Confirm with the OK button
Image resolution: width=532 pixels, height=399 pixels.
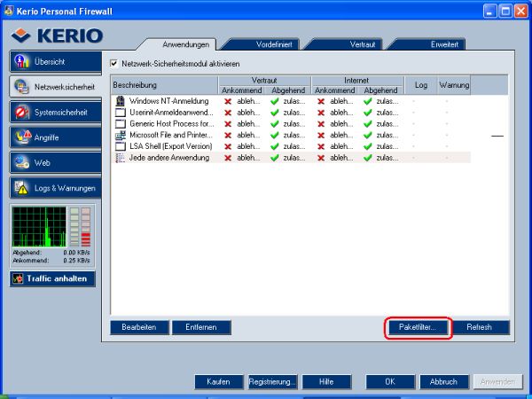point(390,382)
